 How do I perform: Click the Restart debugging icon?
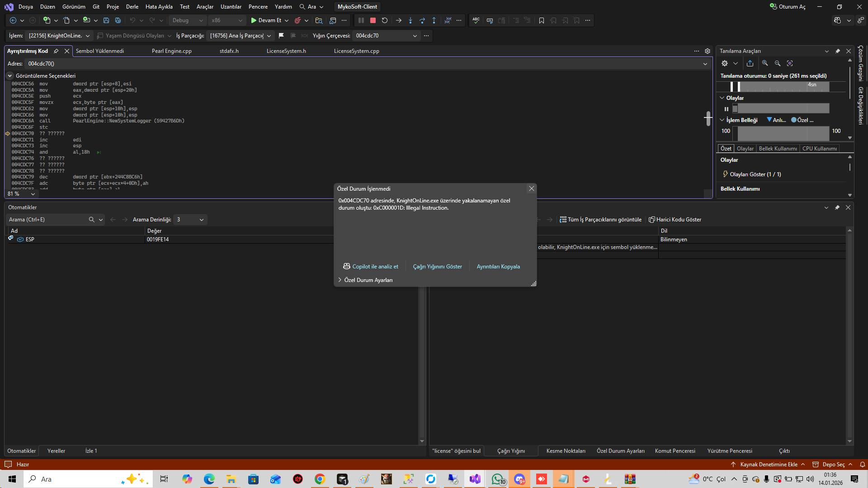pyautogui.click(x=385, y=20)
